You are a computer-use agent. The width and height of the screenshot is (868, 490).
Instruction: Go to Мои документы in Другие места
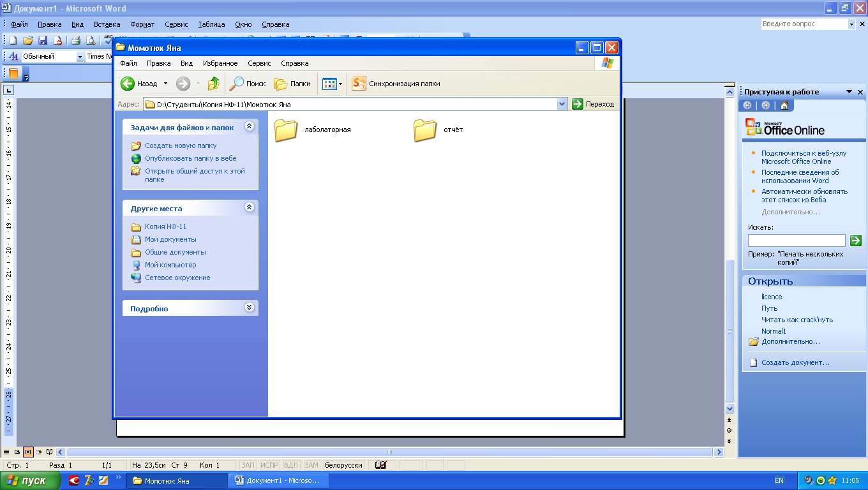tap(170, 239)
